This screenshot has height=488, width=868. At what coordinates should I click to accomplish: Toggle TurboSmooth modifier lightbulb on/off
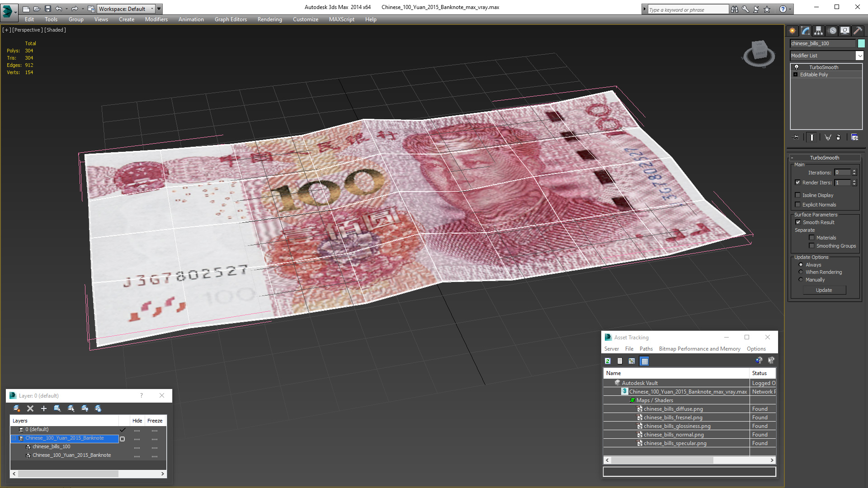click(797, 67)
